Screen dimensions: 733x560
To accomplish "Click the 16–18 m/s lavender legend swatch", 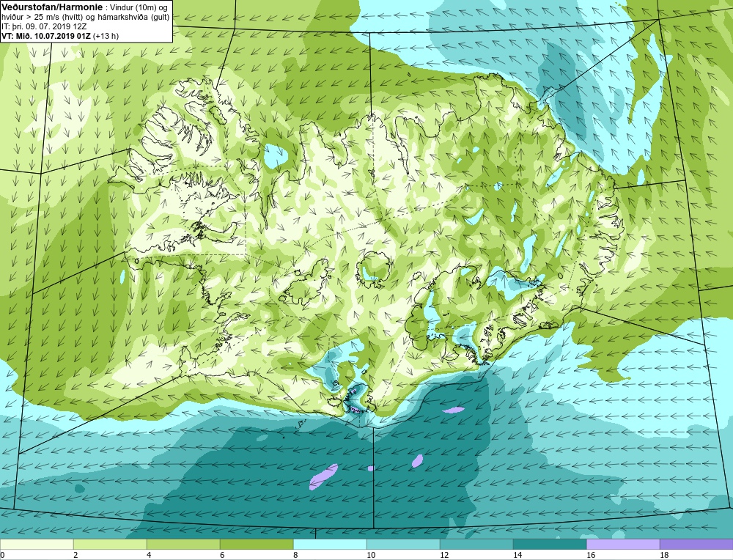I will (x=623, y=545).
